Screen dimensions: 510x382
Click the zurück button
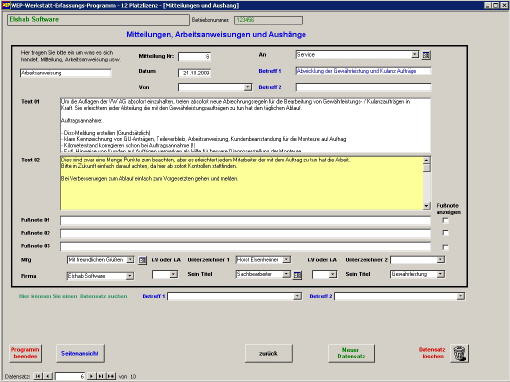[269, 353]
